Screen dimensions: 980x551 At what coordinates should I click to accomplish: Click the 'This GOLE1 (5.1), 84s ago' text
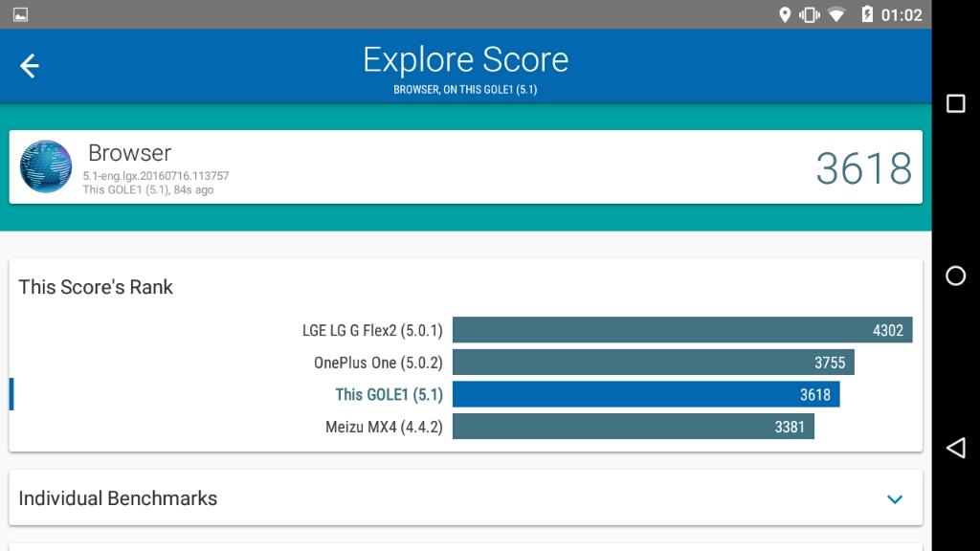pyautogui.click(x=148, y=190)
